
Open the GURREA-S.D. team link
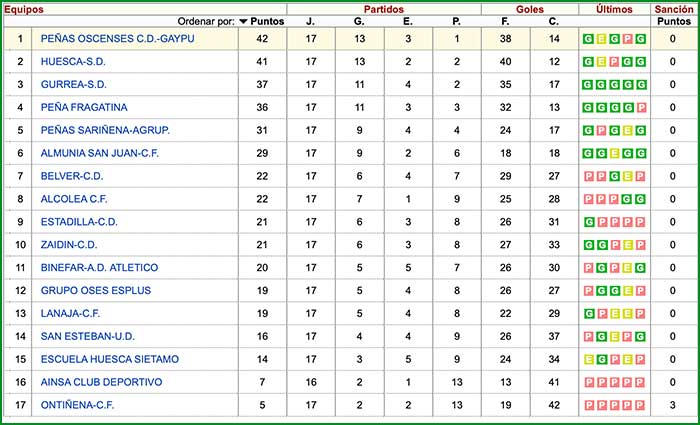click(x=74, y=85)
